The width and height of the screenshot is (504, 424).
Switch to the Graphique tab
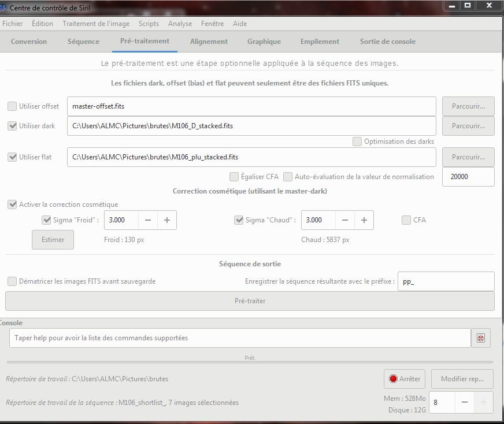[264, 42]
